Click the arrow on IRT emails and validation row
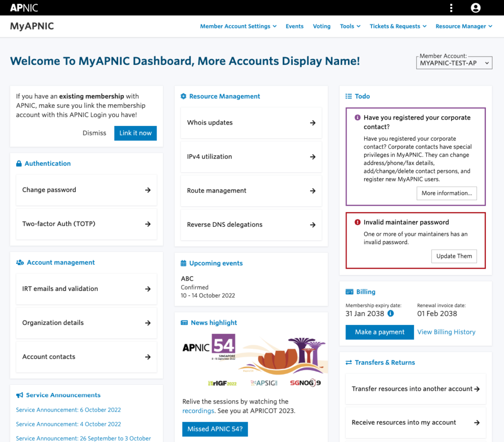 tap(148, 289)
